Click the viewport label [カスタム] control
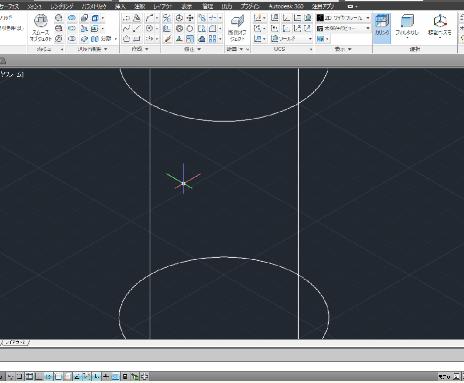 coord(12,75)
